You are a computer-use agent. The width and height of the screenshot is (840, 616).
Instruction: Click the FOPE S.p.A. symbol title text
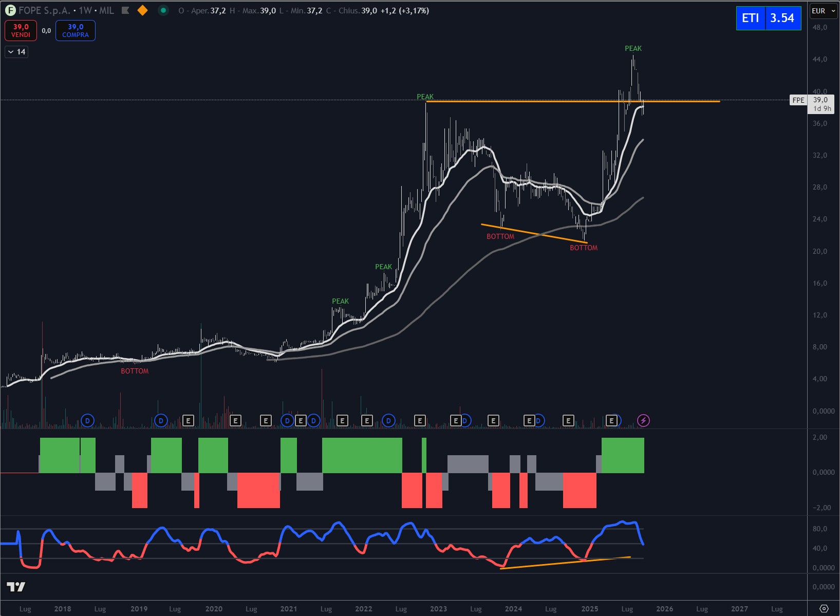click(44, 10)
